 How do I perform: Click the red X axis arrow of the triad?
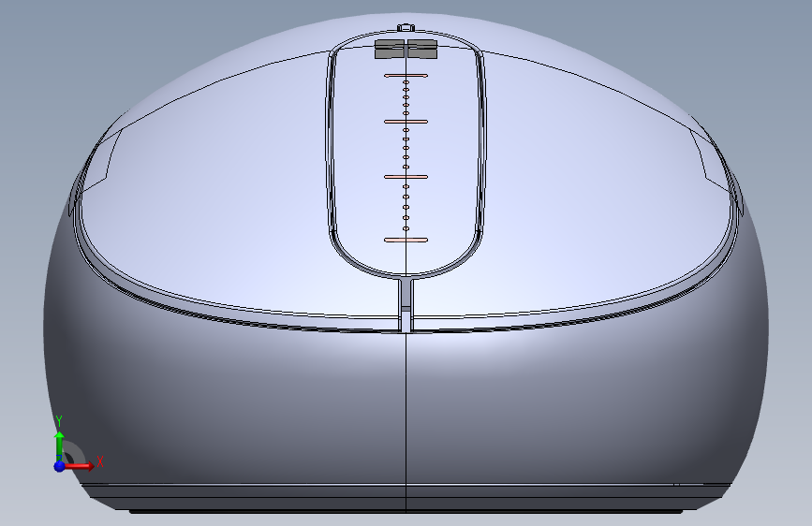click(x=80, y=466)
